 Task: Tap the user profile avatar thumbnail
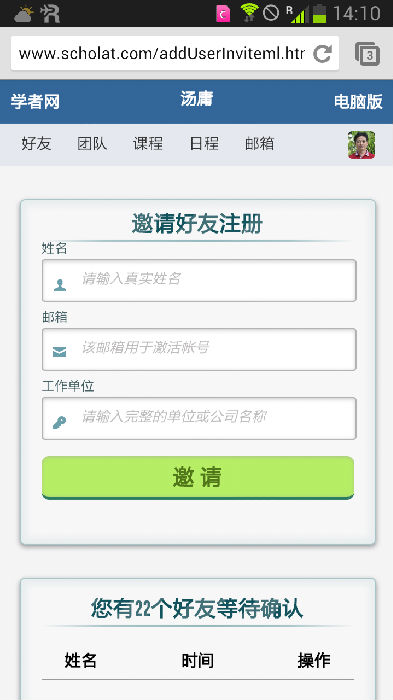pos(361,145)
